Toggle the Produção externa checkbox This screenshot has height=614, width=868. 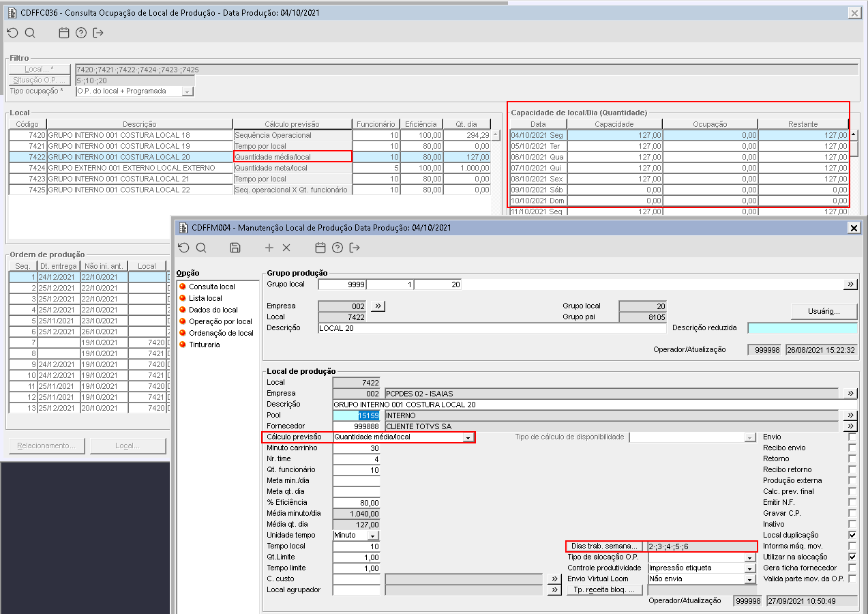point(852,480)
